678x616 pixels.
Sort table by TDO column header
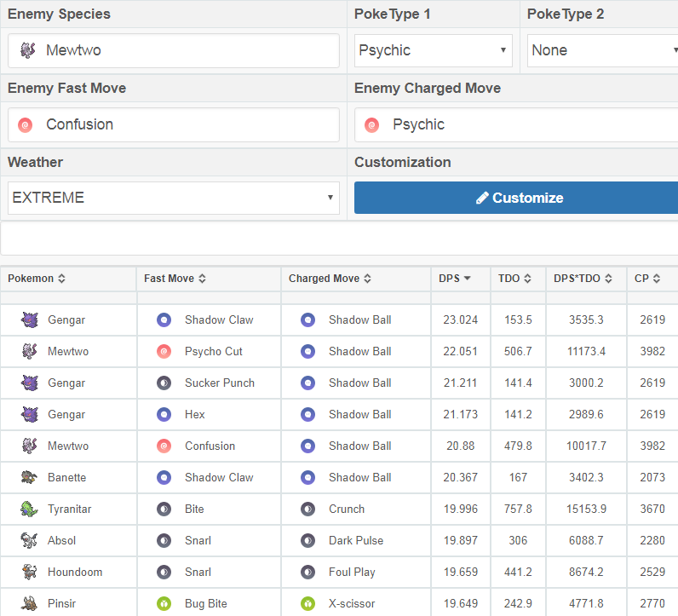(514, 279)
